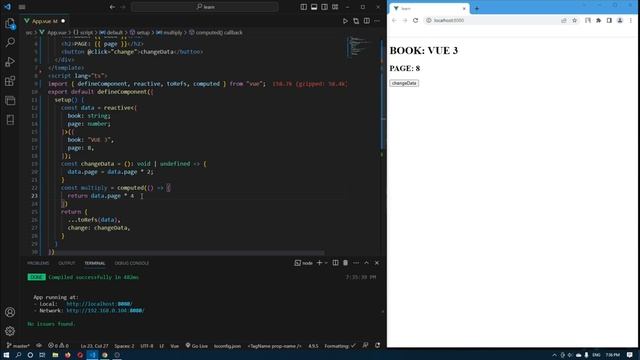
Task: Click Go Live in the status bar
Action: coord(196,346)
